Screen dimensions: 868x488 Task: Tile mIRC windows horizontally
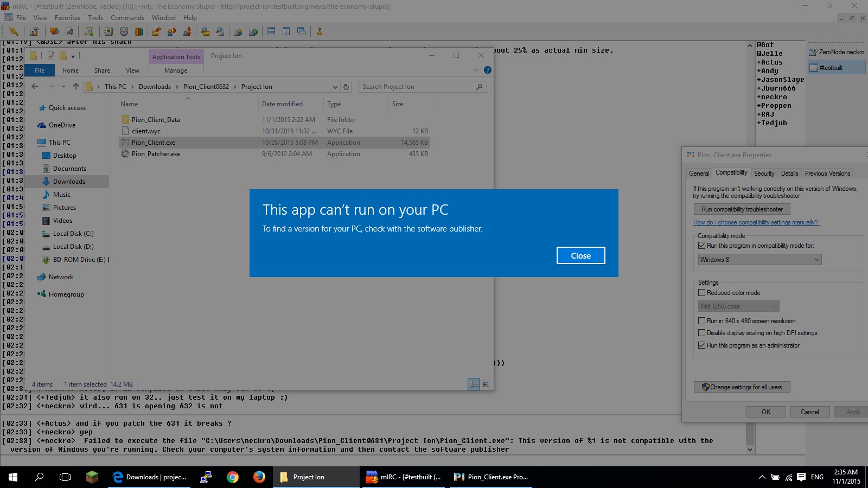click(271, 31)
